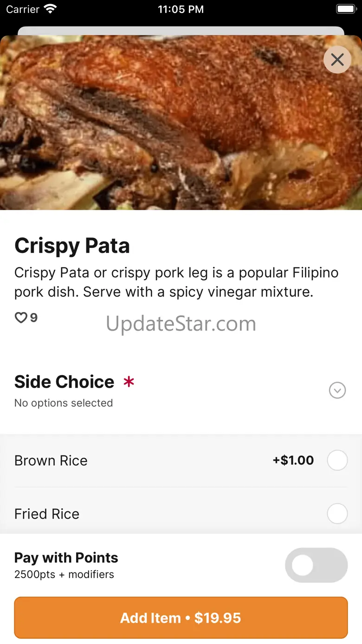The height and width of the screenshot is (644, 362).
Task: Click the +$1.00 price label
Action: point(293,461)
